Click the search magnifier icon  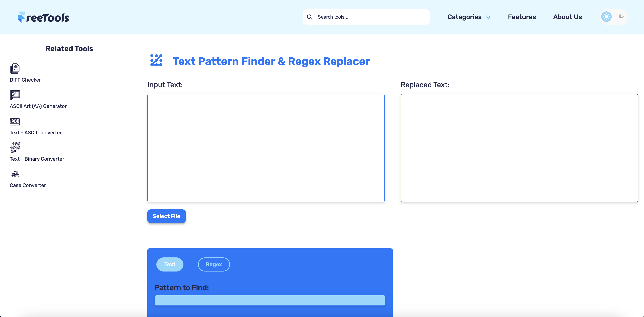[x=310, y=17]
